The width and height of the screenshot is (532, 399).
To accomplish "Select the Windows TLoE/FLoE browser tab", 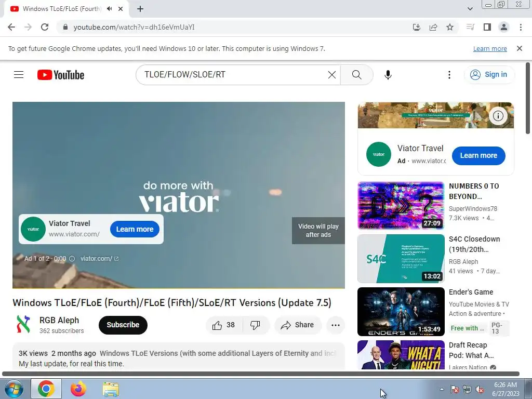I will click(61, 9).
